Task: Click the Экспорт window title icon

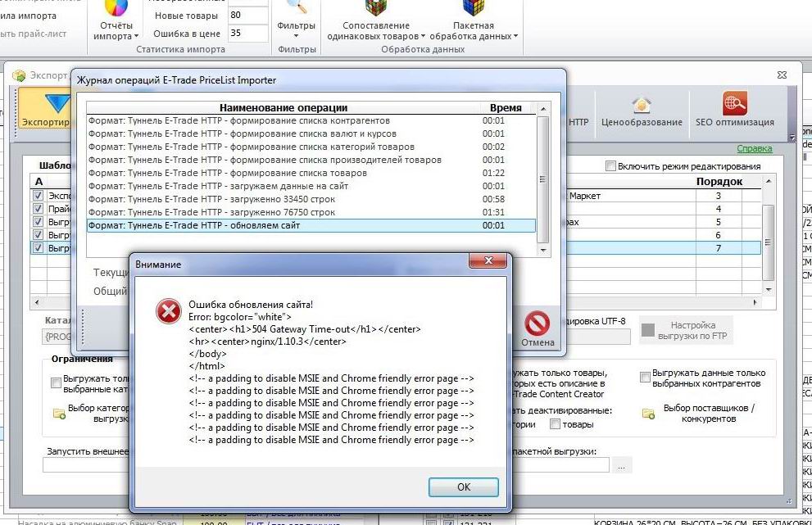Action: click(19, 75)
